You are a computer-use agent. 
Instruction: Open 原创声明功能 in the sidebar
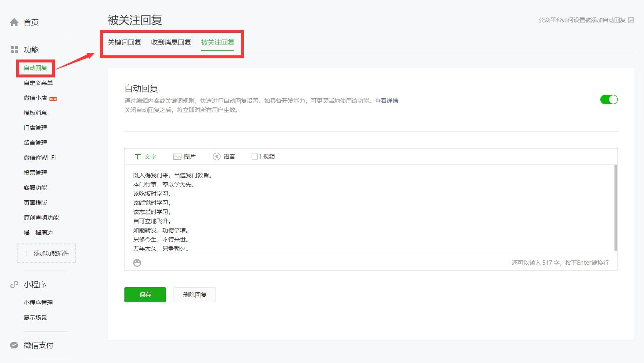pyautogui.click(x=41, y=218)
